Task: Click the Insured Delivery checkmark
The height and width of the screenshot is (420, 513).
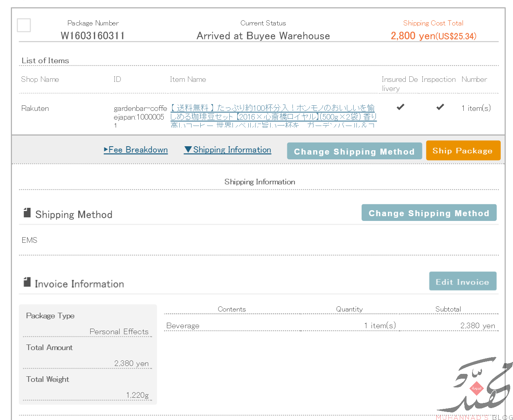Action: tap(401, 107)
